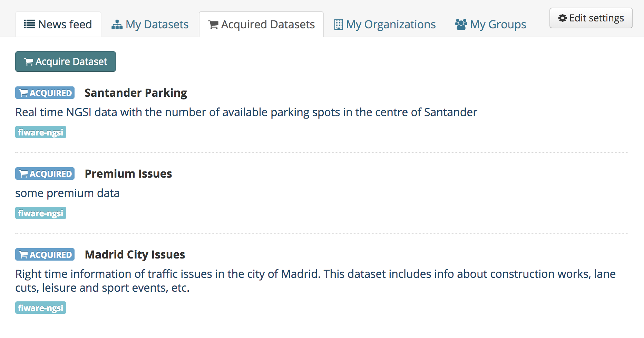Open the Premium Issues dataset link
This screenshot has width=644, height=338.
coord(128,173)
